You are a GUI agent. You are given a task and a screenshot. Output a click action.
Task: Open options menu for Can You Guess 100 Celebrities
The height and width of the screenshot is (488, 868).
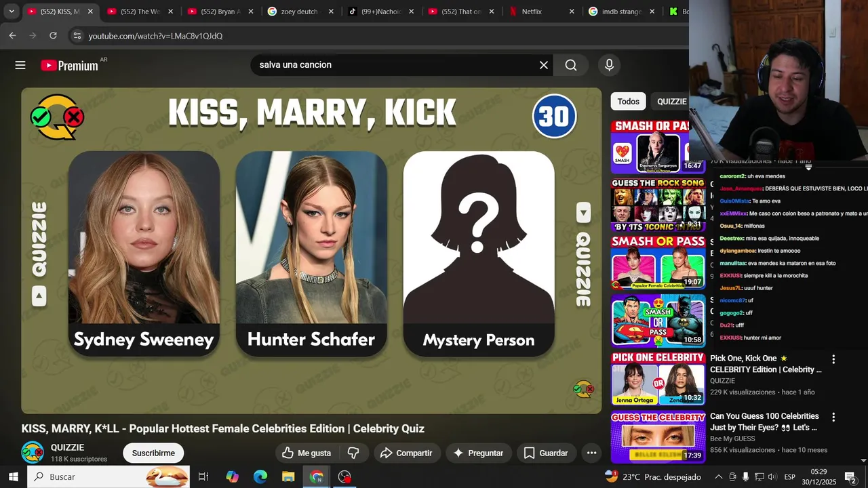coord(833,418)
